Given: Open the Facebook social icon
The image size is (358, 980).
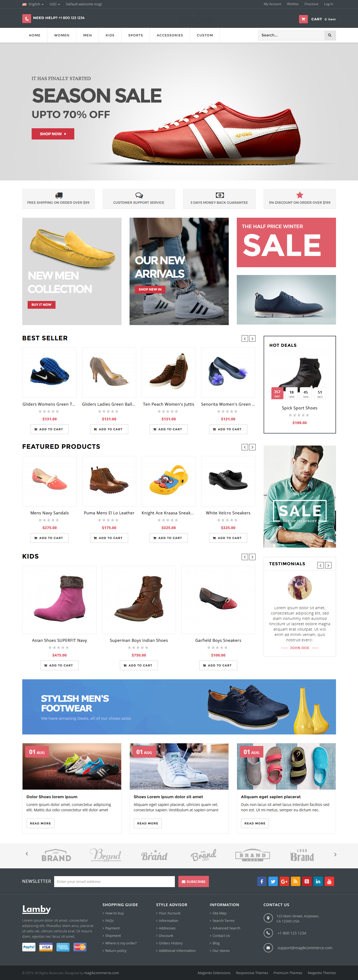Looking at the screenshot, I should pos(262,881).
